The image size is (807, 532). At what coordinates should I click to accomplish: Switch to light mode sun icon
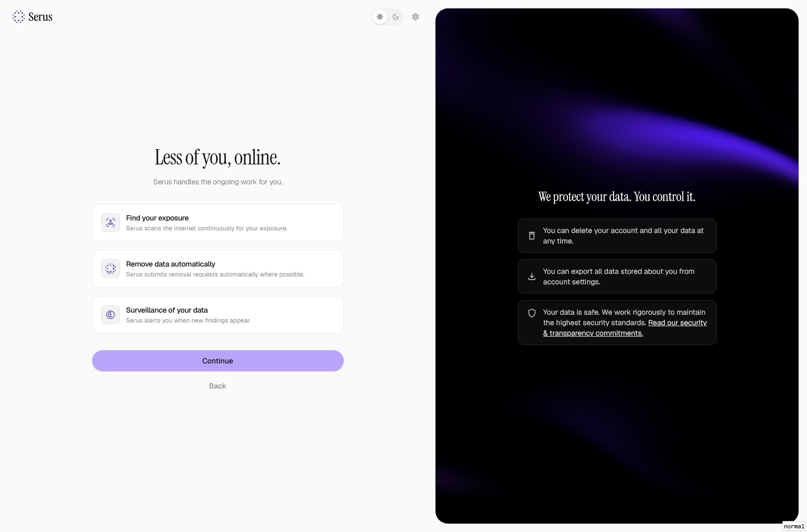380,17
